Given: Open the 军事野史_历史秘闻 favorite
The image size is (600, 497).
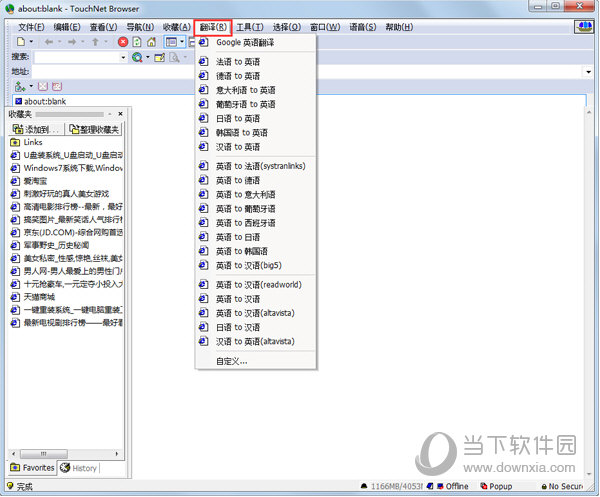Looking at the screenshot, I should click(x=50, y=245).
